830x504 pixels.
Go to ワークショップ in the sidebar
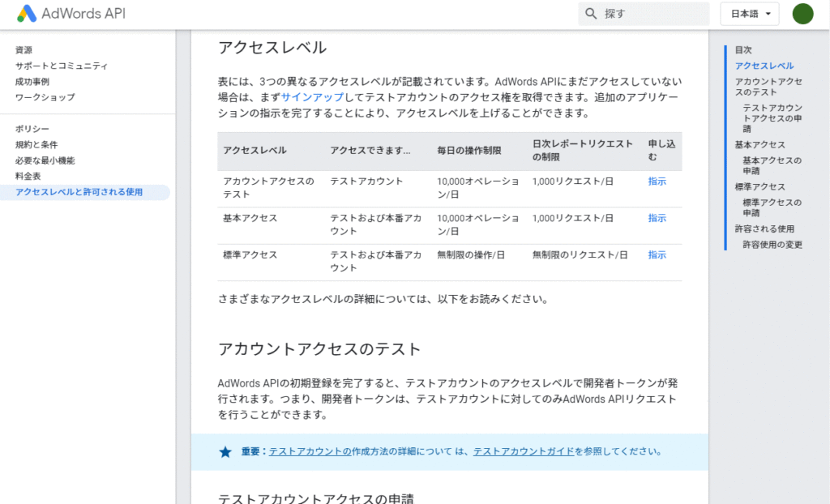pos(45,97)
